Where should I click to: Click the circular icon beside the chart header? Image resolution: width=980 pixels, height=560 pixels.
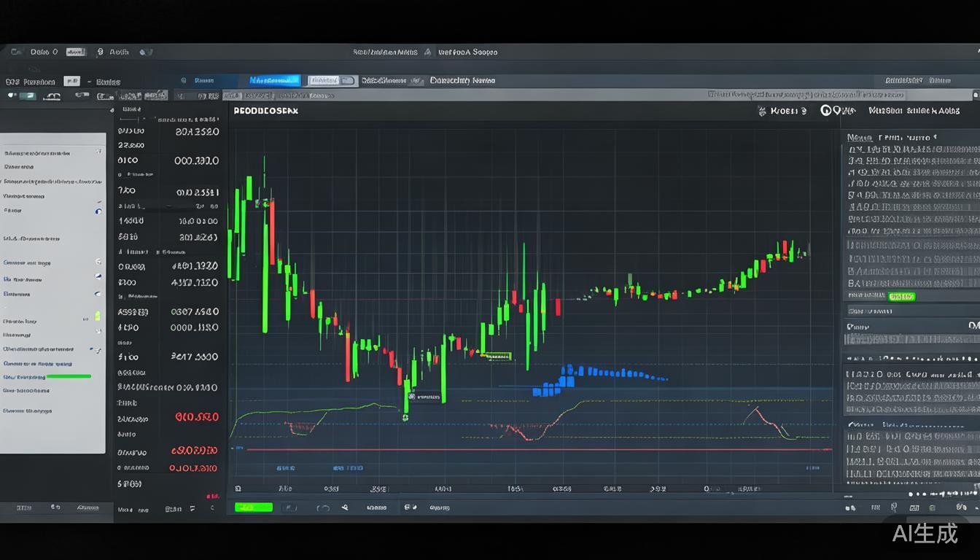click(x=826, y=111)
